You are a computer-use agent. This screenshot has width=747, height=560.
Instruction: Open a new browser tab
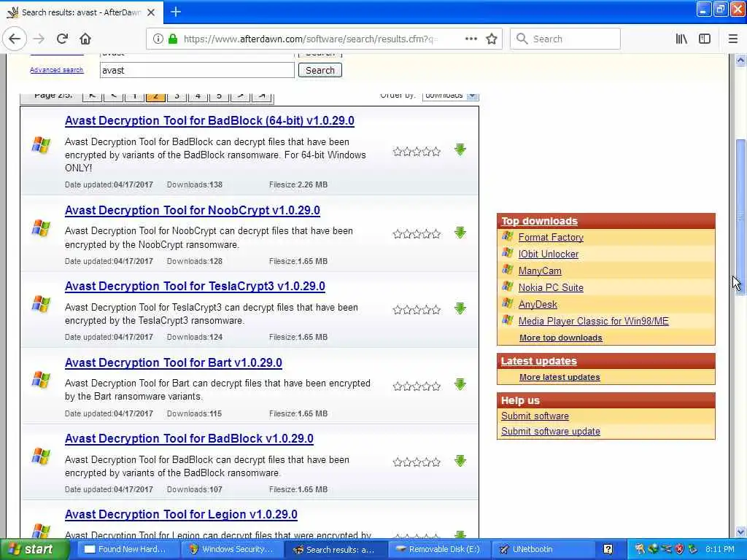click(x=176, y=12)
